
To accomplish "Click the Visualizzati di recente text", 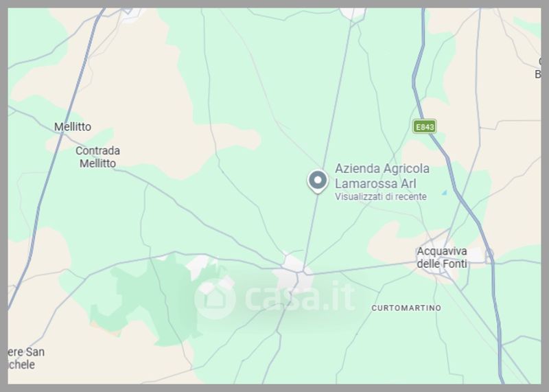I will 381,196.
